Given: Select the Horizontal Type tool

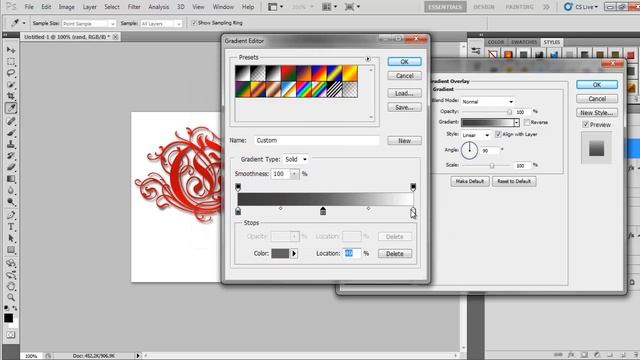Looking at the screenshot, I should click(x=11, y=227).
